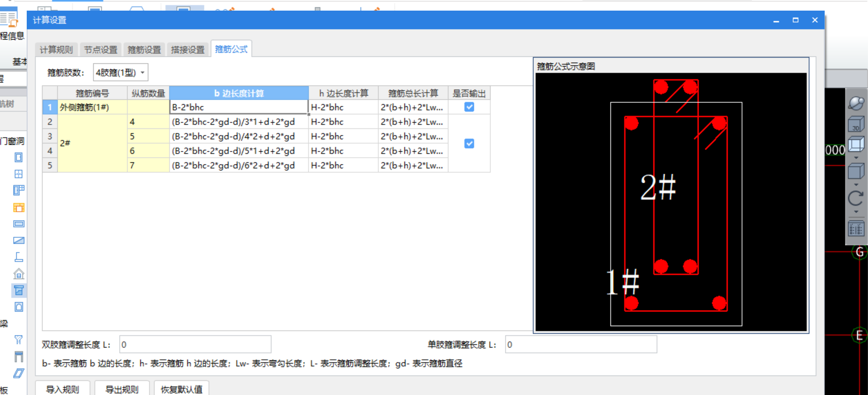Viewport: 868px width, 395px height.
Task: Select the funnel-shaped beam icon under 梁
Action: (18, 340)
